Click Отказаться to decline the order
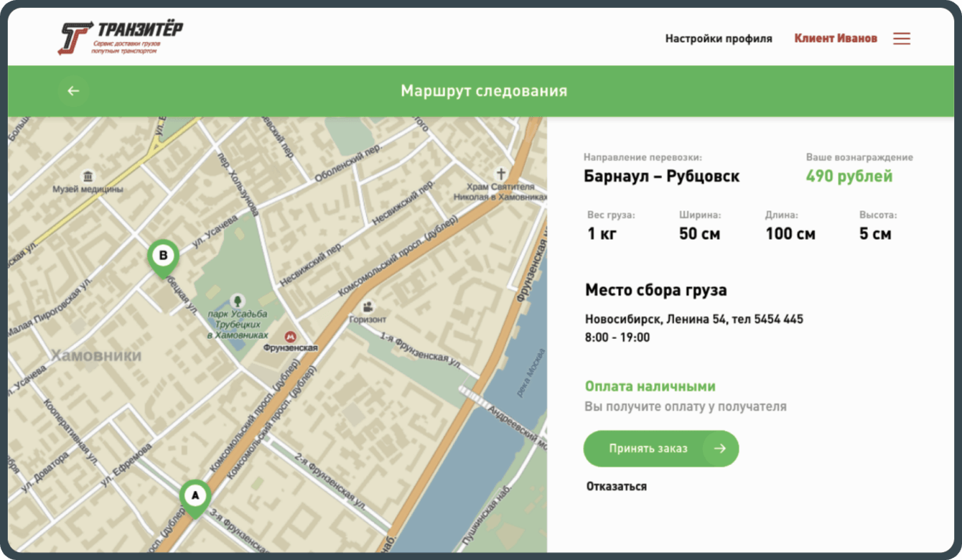This screenshot has height=560, width=962. coord(617,487)
